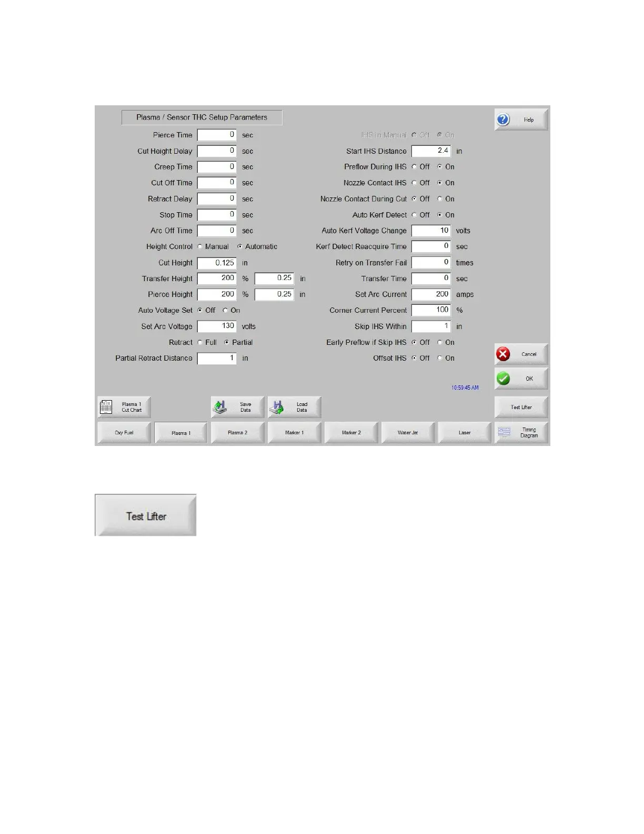Viewport: 644px width, 834px height.
Task: Click the Save Data disk icon
Action: click(220, 407)
